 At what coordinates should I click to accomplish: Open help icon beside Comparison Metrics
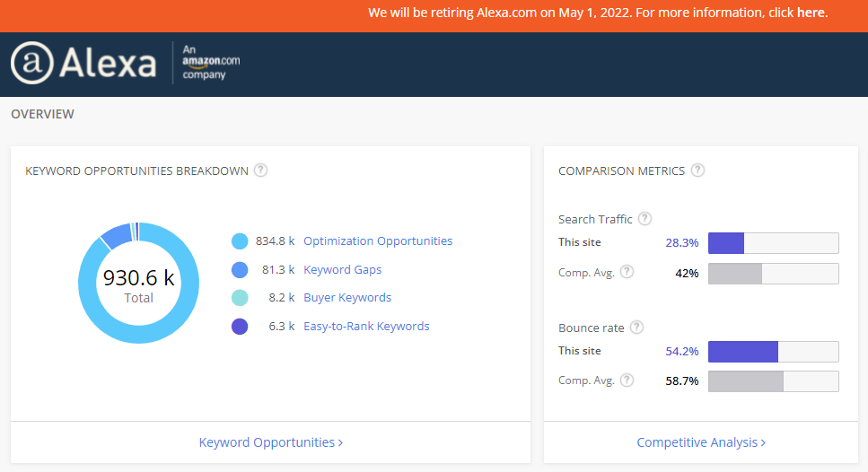[698, 170]
